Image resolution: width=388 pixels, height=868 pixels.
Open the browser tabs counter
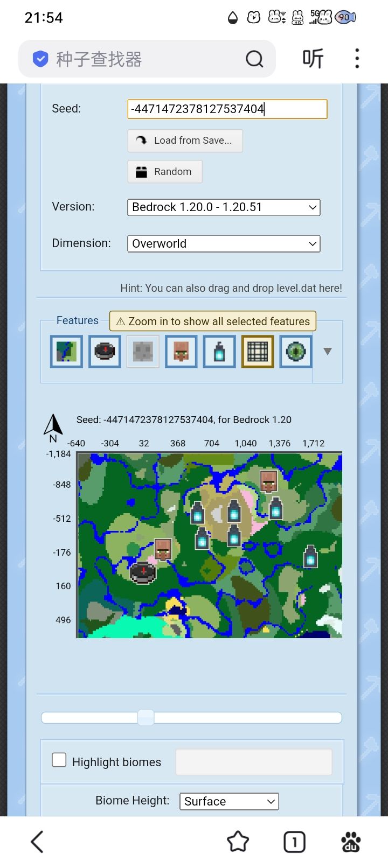294,842
